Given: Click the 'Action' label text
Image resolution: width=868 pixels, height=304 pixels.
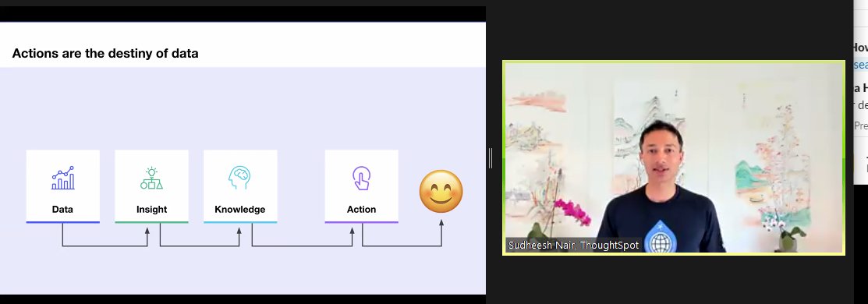Looking at the screenshot, I should click(x=362, y=210).
